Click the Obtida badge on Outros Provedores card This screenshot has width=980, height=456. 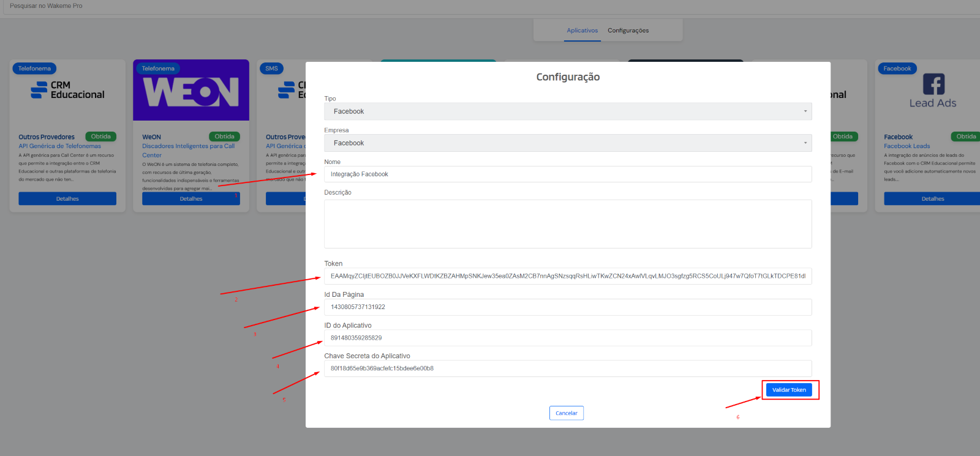101,136
